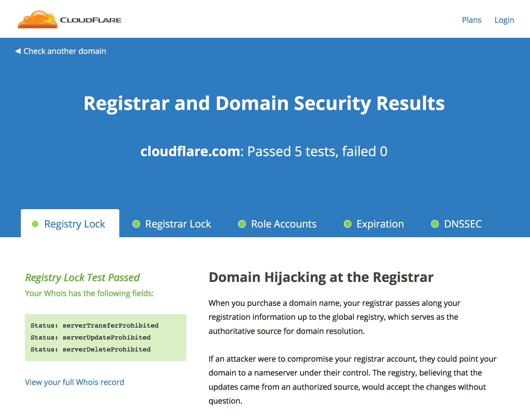Click the green status dot beside Role Accounts
Image resolution: width=530 pixels, height=420 pixels.
coord(242,224)
